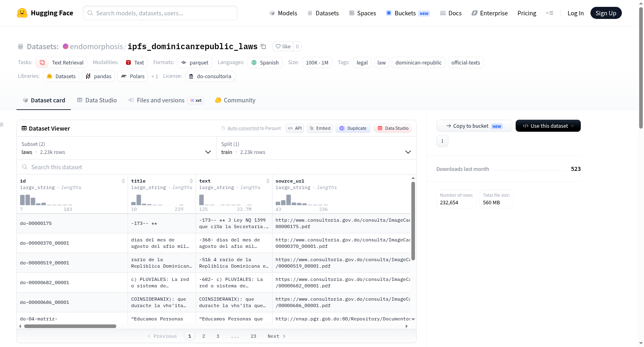Click the Duplicate button

pos(353,128)
